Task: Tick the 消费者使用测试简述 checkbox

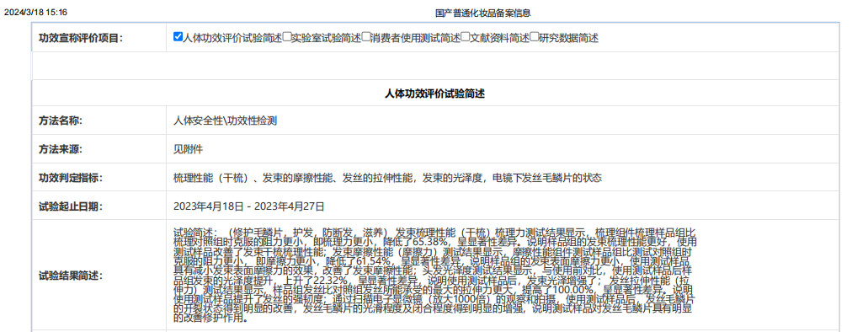Action: click(366, 36)
